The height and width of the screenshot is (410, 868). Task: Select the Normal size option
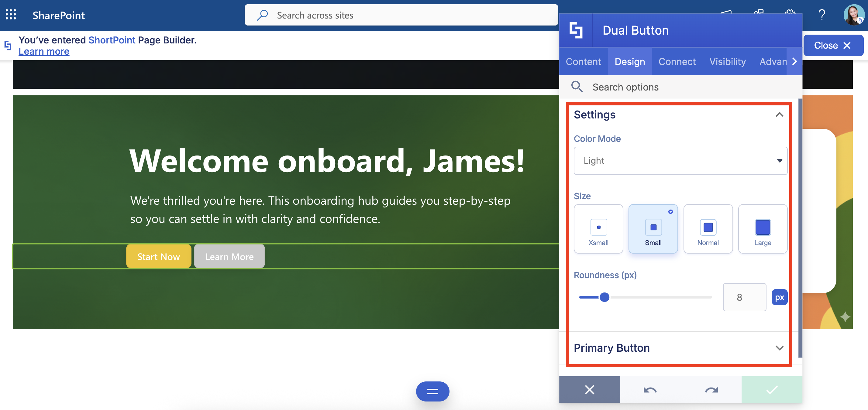coord(708,229)
